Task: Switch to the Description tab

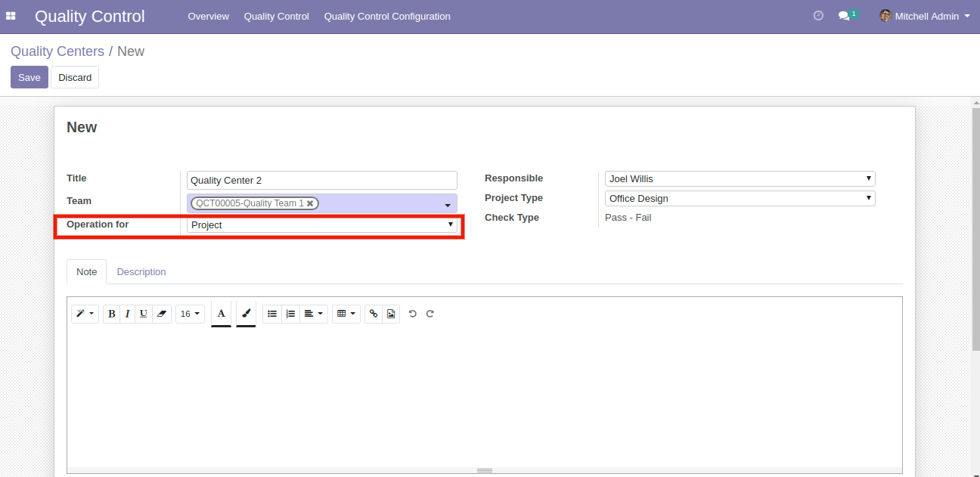Action: [x=141, y=272]
